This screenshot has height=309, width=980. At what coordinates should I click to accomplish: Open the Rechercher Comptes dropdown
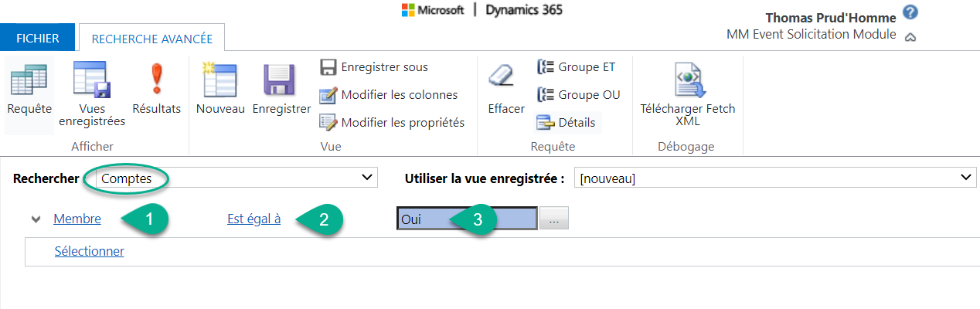[232, 178]
